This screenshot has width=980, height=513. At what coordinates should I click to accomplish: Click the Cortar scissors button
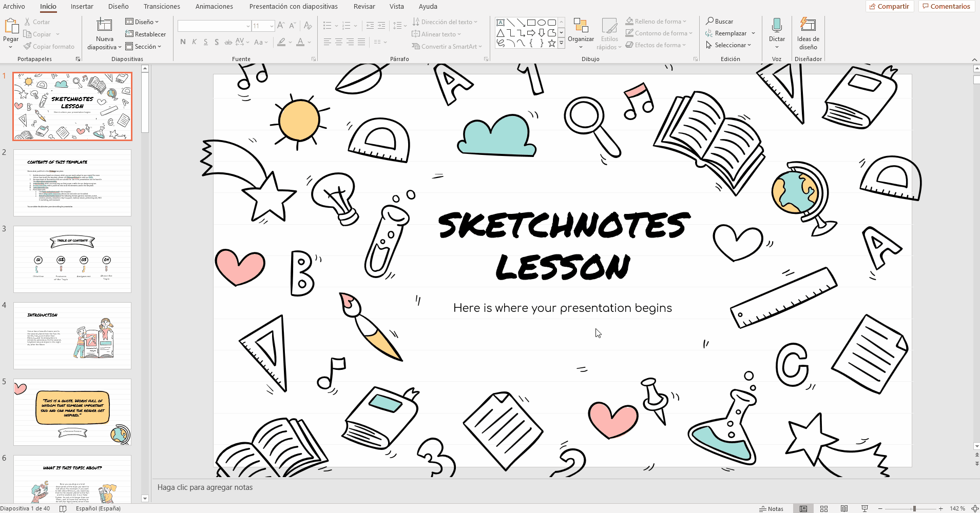pyautogui.click(x=37, y=22)
